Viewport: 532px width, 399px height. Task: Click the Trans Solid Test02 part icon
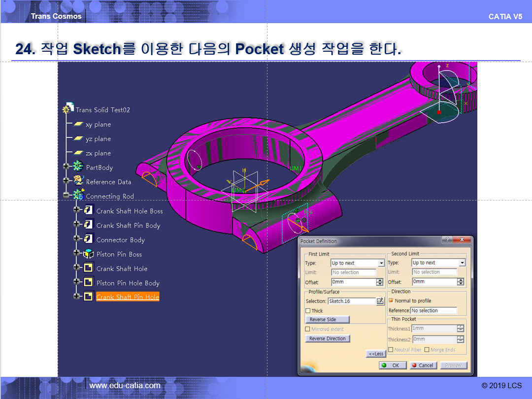(x=68, y=109)
